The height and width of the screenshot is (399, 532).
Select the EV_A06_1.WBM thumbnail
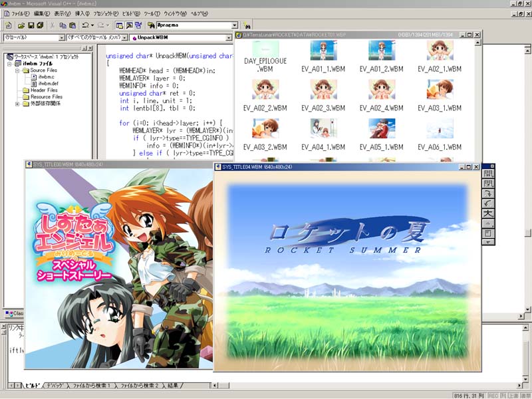coord(440,134)
